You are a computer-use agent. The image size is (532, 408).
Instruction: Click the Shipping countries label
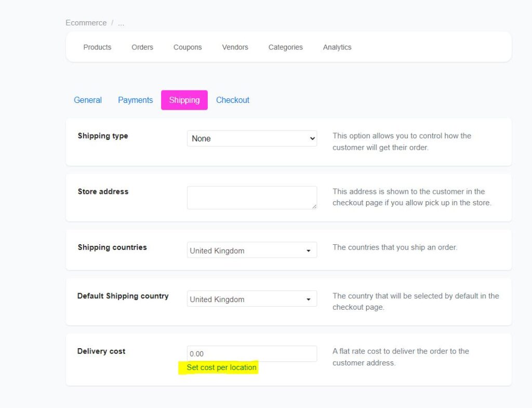click(x=112, y=247)
